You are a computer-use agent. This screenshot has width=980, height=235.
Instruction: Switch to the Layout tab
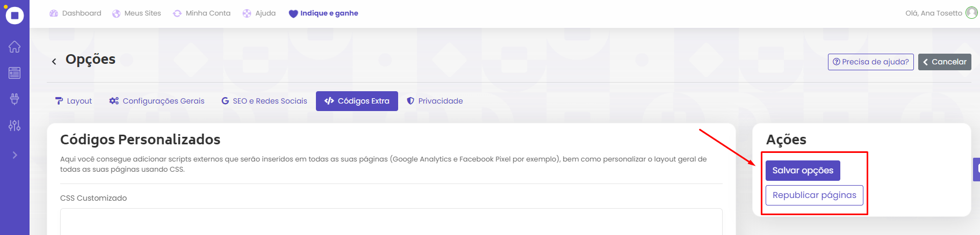pos(74,101)
